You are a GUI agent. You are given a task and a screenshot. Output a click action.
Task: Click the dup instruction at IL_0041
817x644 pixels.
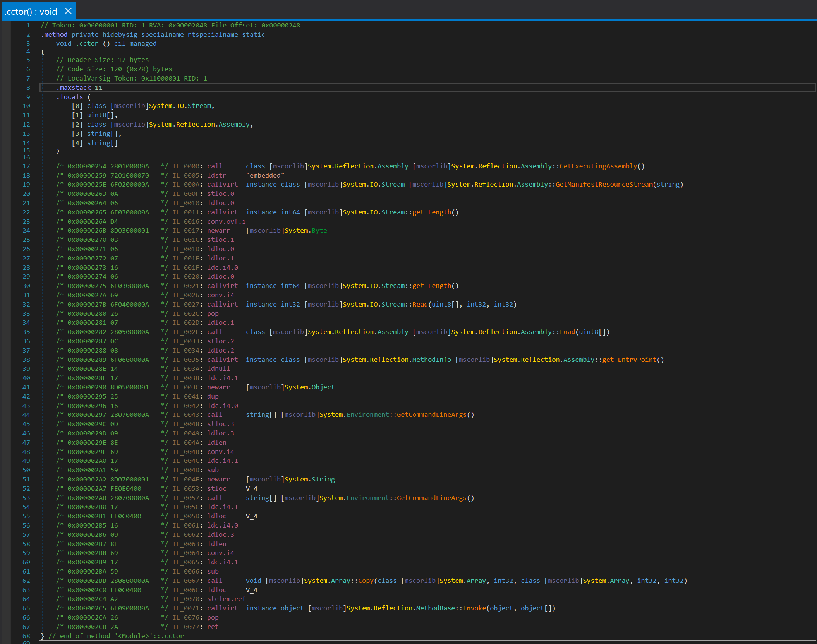coord(213,396)
